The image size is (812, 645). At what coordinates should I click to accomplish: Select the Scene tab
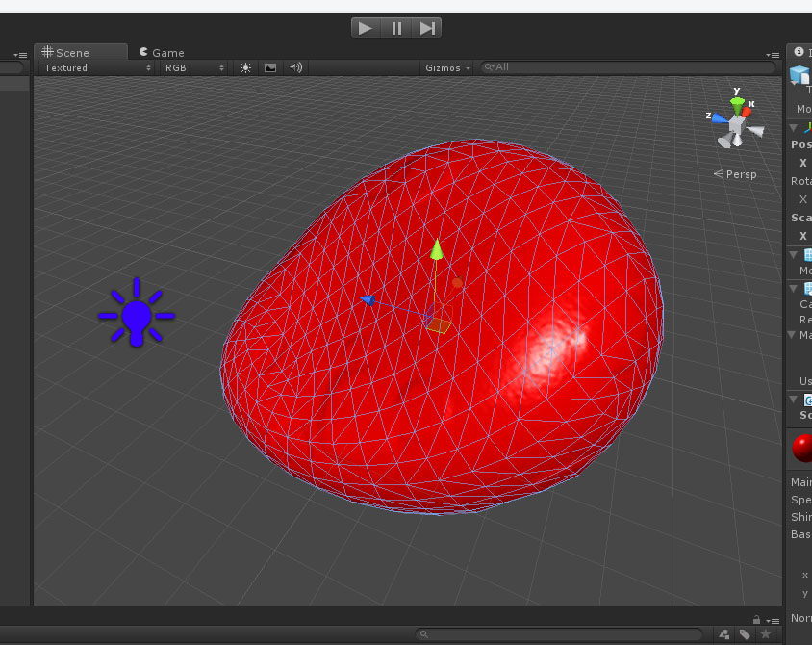click(x=65, y=52)
